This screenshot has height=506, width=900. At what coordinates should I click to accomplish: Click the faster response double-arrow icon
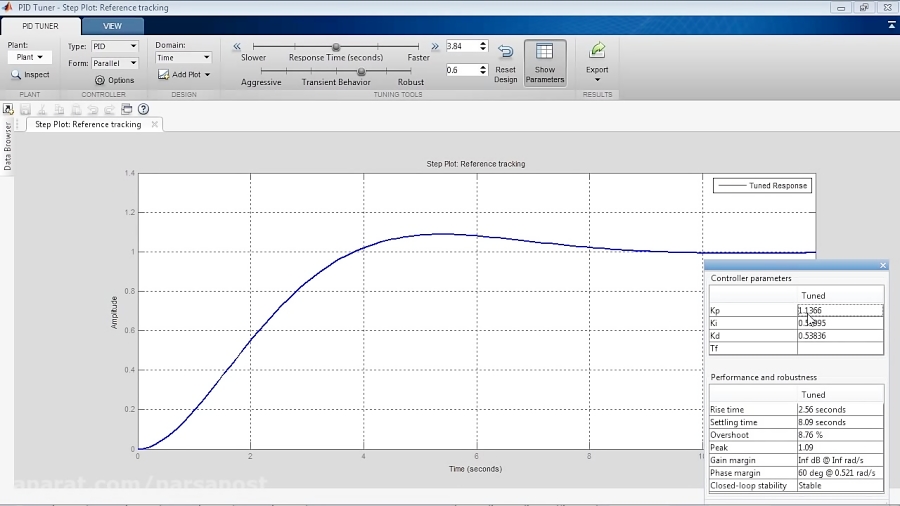(435, 46)
